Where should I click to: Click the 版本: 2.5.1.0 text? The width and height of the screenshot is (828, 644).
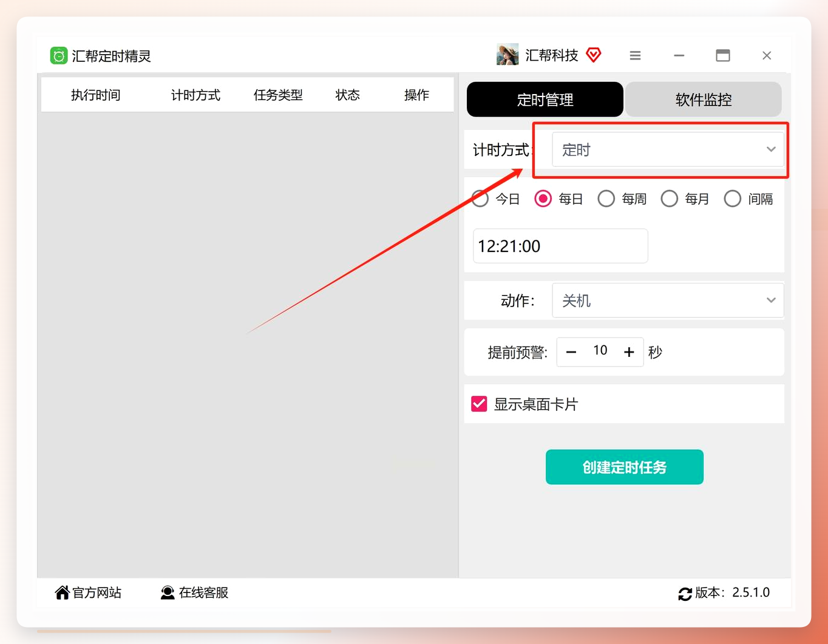(732, 592)
